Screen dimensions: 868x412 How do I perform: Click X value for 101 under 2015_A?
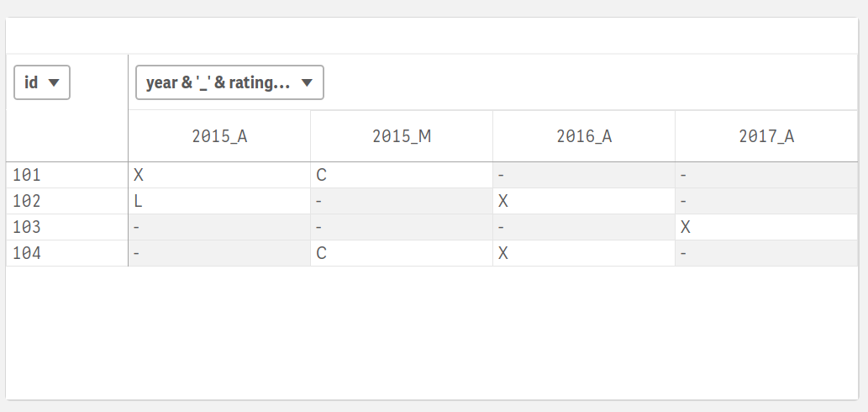(139, 176)
